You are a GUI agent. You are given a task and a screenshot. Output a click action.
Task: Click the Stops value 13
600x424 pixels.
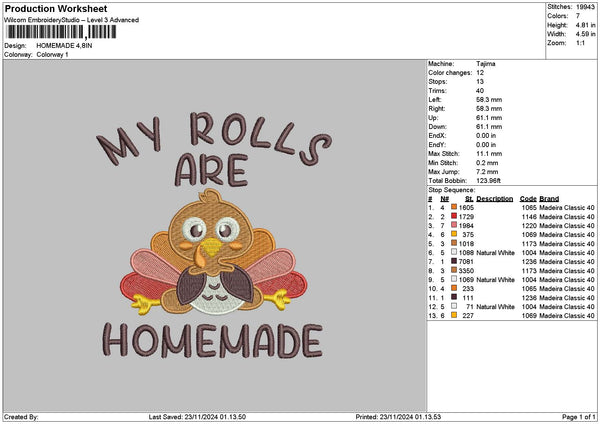pos(480,82)
